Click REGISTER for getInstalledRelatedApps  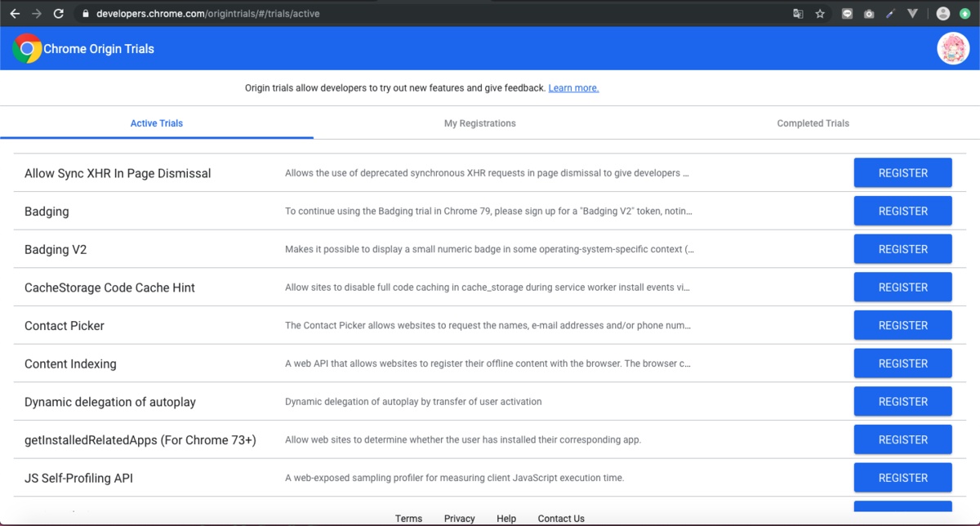click(902, 439)
